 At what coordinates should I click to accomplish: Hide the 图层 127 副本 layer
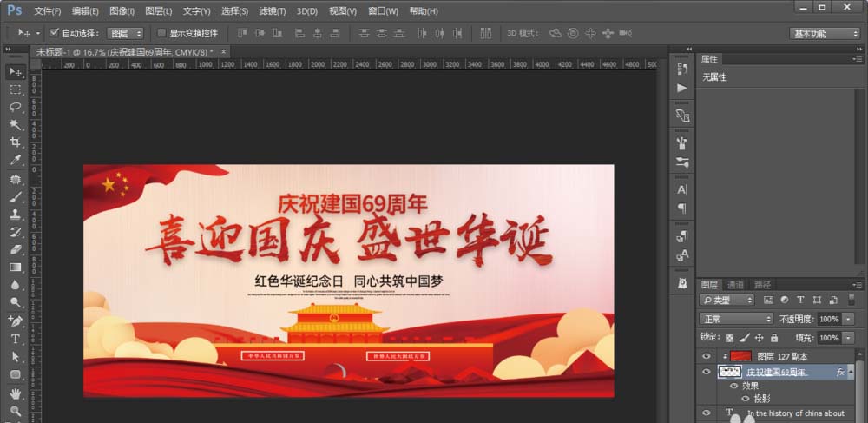point(706,356)
